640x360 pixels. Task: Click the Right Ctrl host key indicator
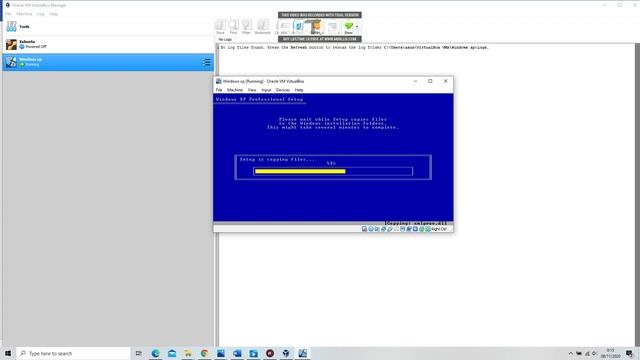439,229
